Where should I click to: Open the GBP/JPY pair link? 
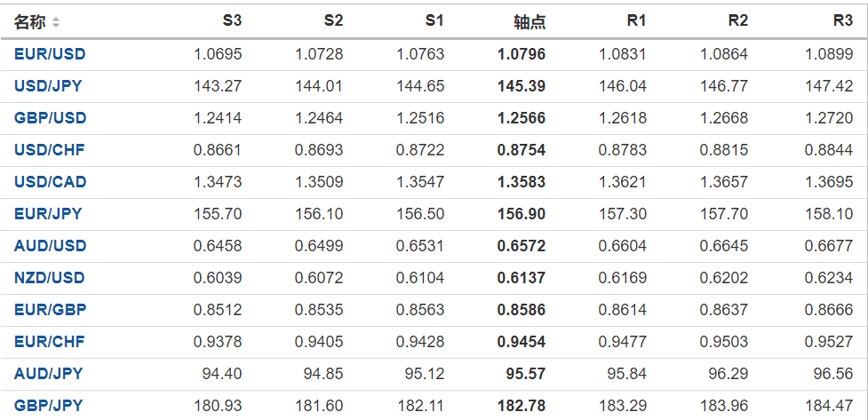pos(48,406)
